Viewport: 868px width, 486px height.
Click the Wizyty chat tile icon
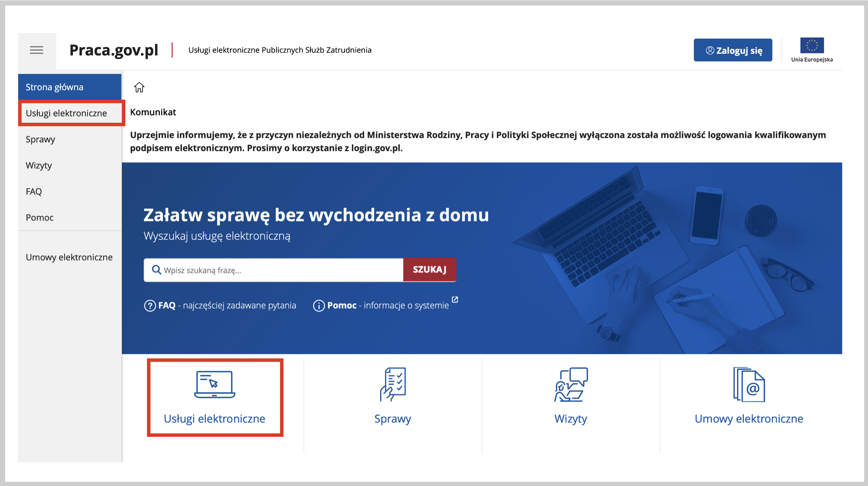[x=571, y=384]
